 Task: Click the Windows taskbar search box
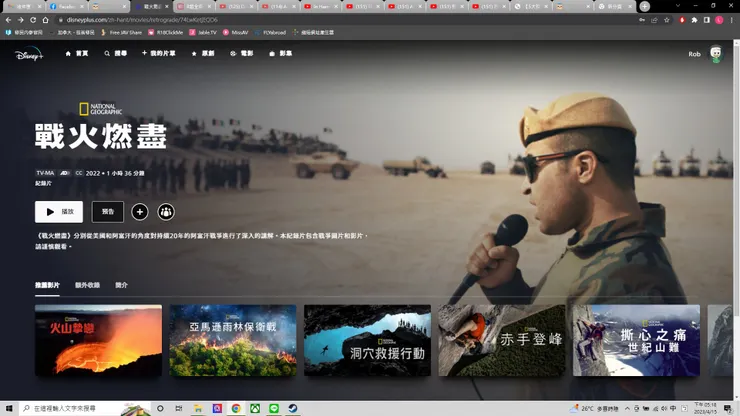point(85,408)
